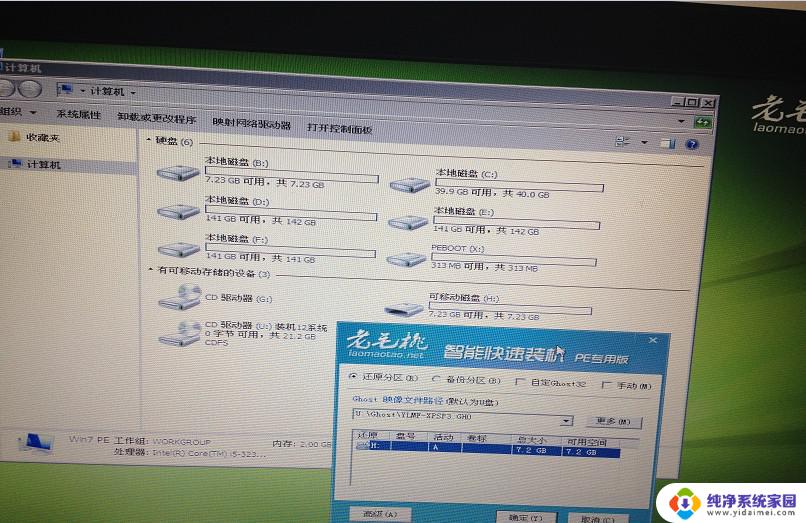This screenshot has width=806, height=523.
Task: Click 卷标 column header
Action: (x=477, y=438)
